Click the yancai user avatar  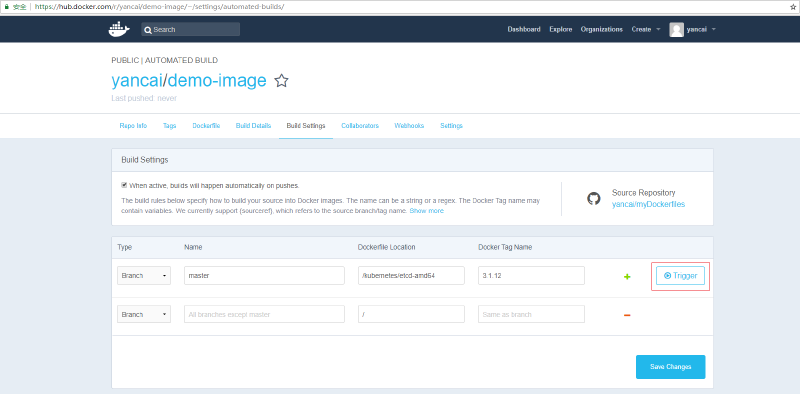tap(677, 30)
